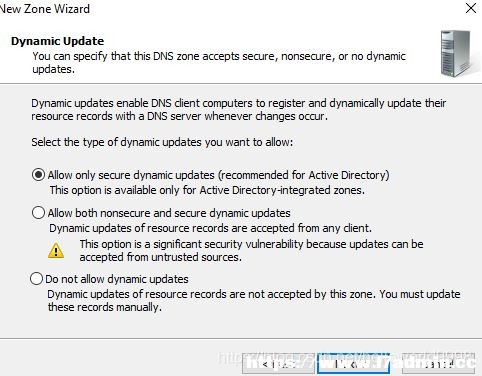482x376 pixels.
Task: Go back with the Back button
Action: [278, 364]
